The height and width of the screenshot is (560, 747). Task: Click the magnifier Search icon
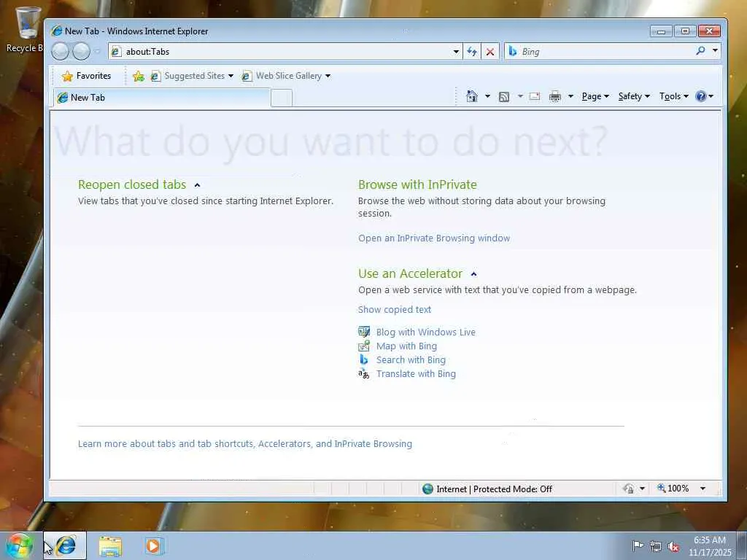tap(700, 50)
